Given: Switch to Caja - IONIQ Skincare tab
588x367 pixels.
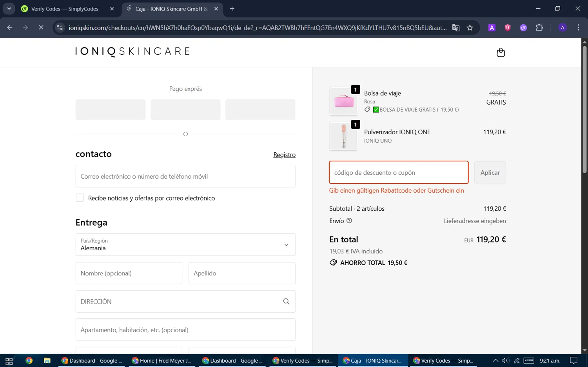Looking at the screenshot, I should pyautogui.click(x=172, y=9).
